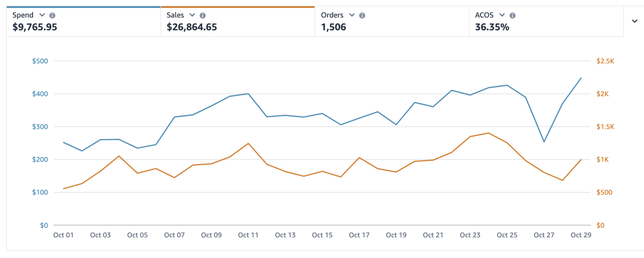Toggle the ACOS metric card on chart
The height and width of the screenshot is (258, 644).
[546, 21]
